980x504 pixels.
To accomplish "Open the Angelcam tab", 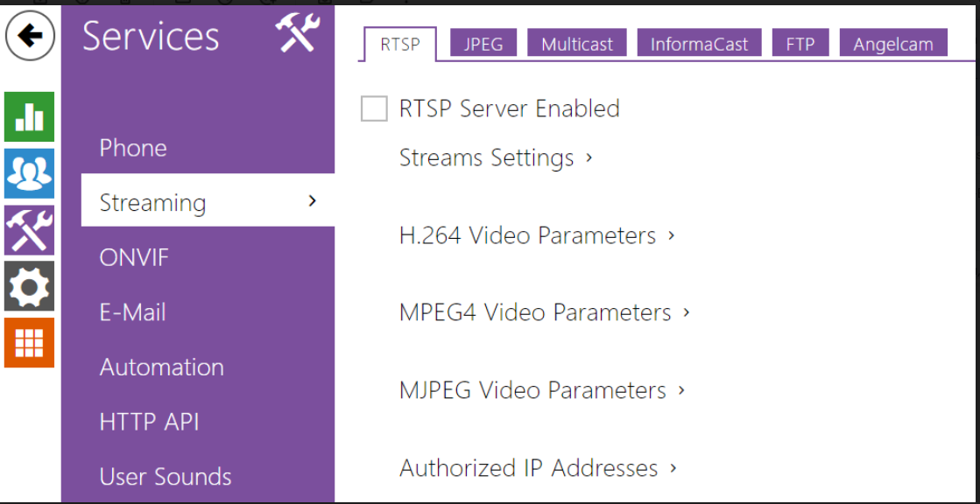I will [x=893, y=44].
